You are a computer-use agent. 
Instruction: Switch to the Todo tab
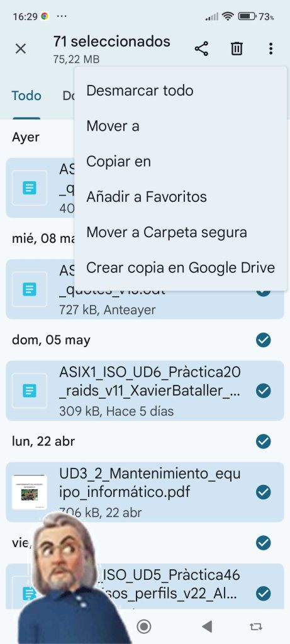[26, 96]
